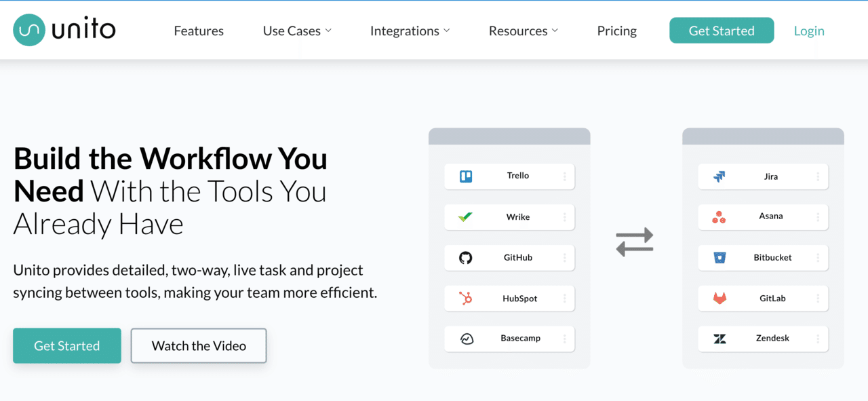Click the Asana three-dot icon

[719, 217]
